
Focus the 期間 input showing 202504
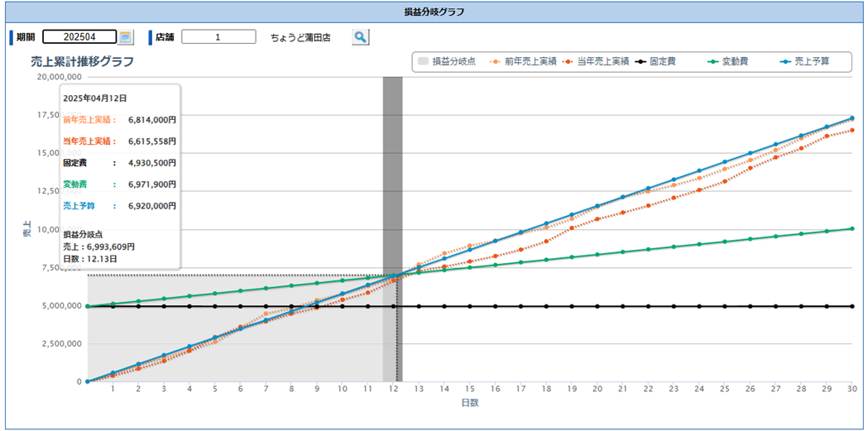[x=79, y=37]
